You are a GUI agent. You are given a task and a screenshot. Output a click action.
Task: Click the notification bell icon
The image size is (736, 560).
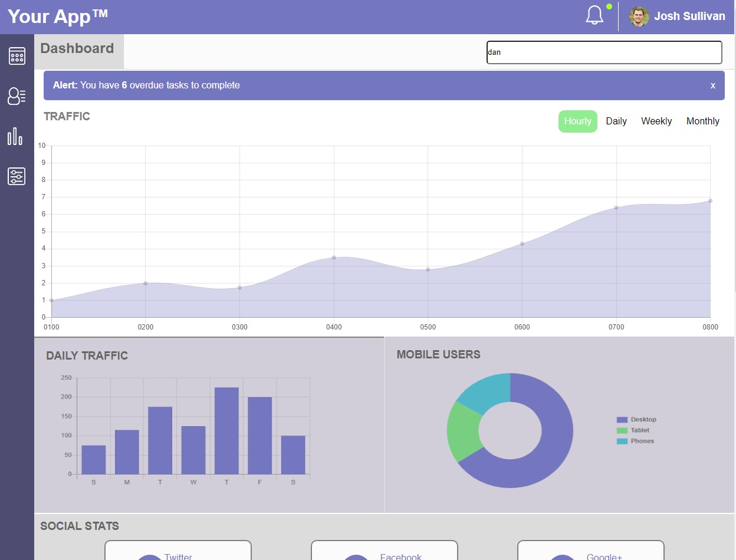(x=594, y=16)
